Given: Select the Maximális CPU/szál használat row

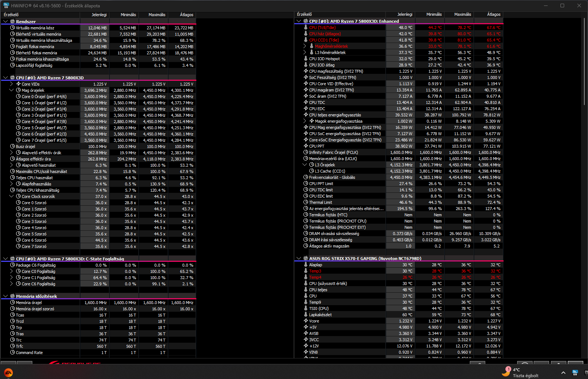Looking at the screenshot, I should click(x=98, y=172).
